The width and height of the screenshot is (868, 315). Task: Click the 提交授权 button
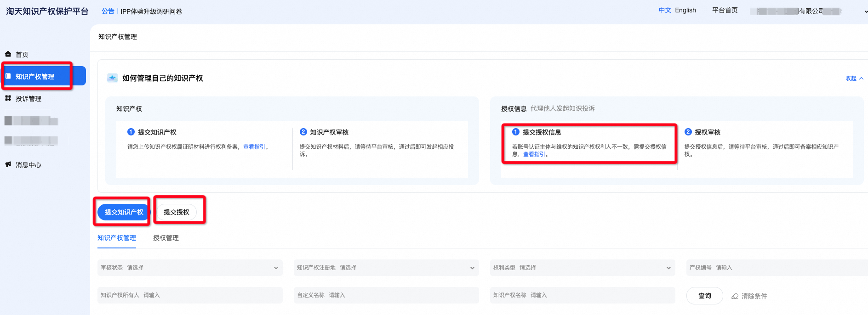pos(177,212)
